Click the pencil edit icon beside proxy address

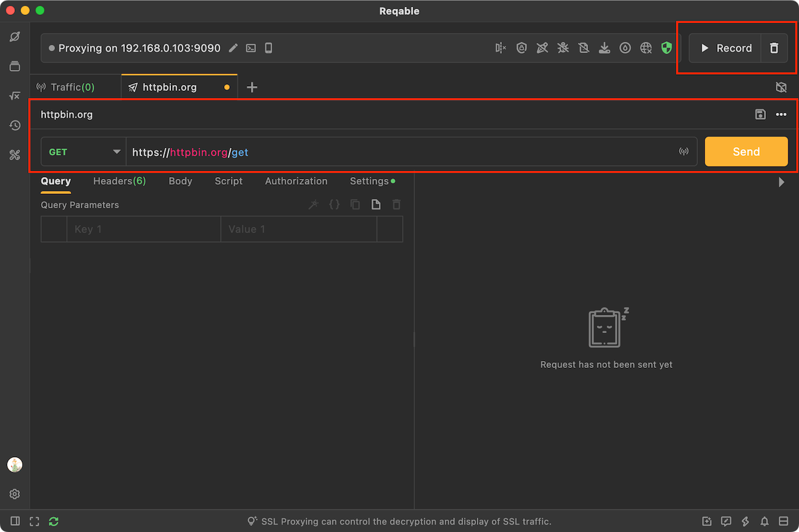click(x=233, y=48)
